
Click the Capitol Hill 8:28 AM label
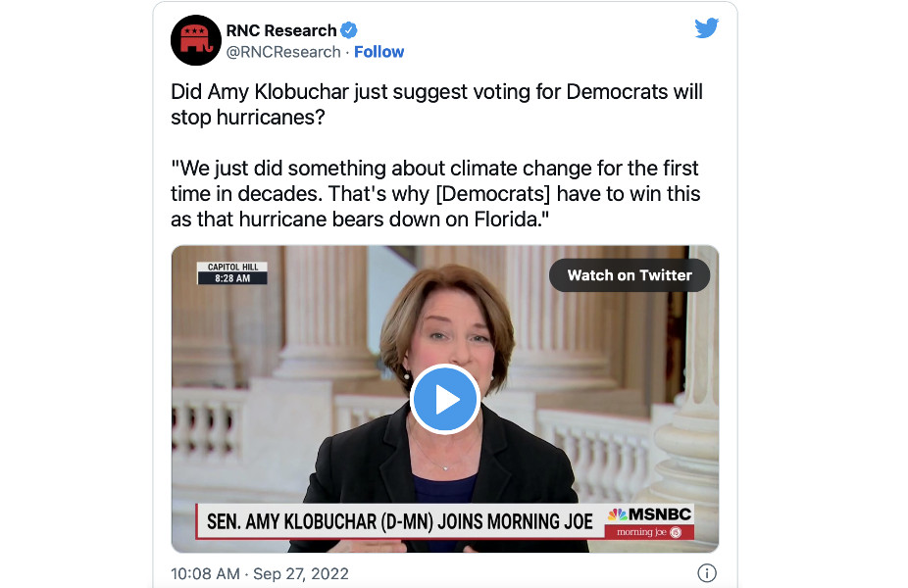pos(232,272)
